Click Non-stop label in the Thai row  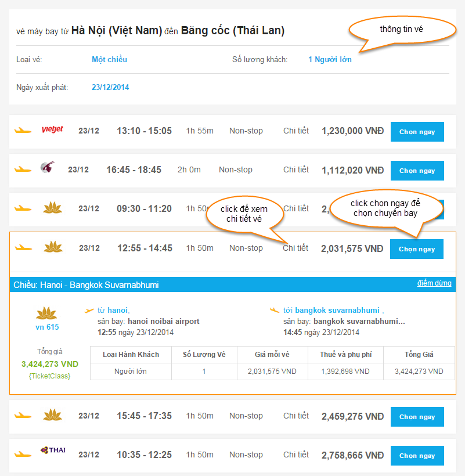(246, 455)
